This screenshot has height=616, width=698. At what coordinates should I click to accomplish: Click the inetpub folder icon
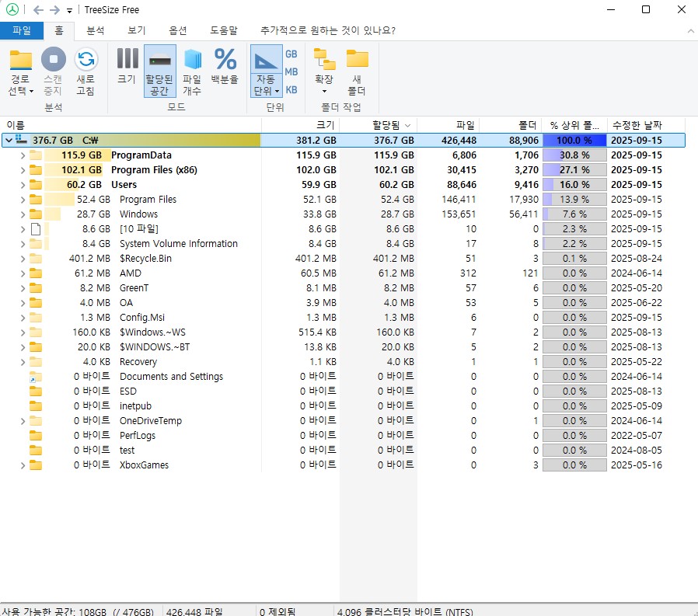coord(36,405)
